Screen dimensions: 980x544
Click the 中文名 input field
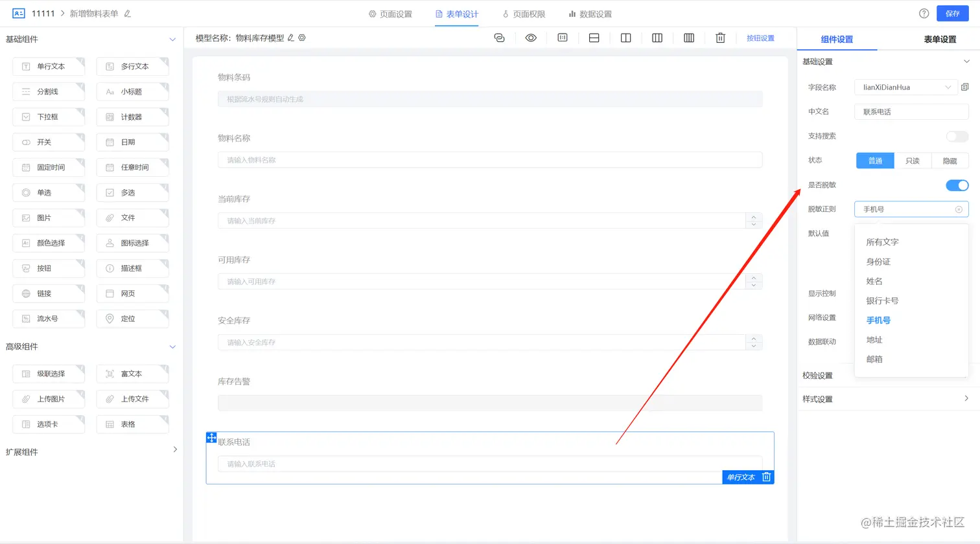[911, 112]
